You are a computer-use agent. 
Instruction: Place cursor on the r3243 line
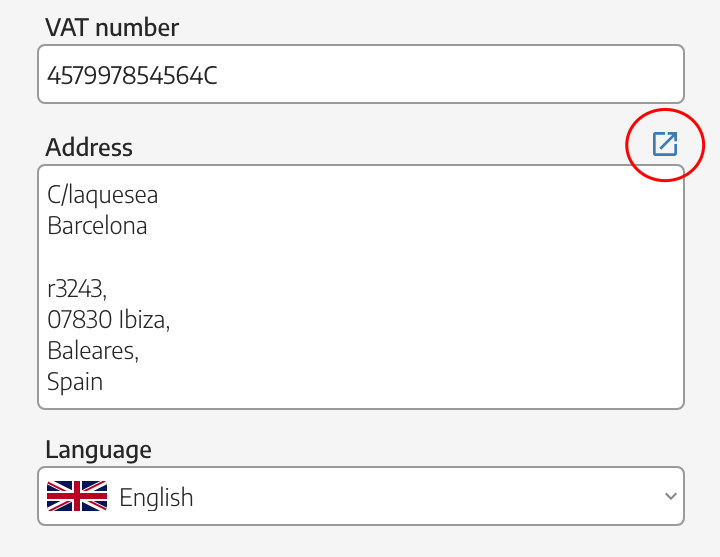(77, 289)
